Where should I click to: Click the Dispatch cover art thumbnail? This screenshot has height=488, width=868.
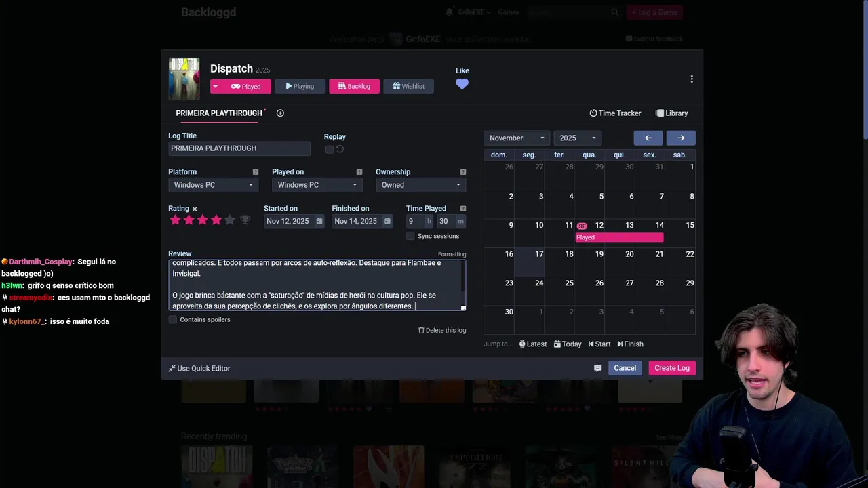(184, 79)
